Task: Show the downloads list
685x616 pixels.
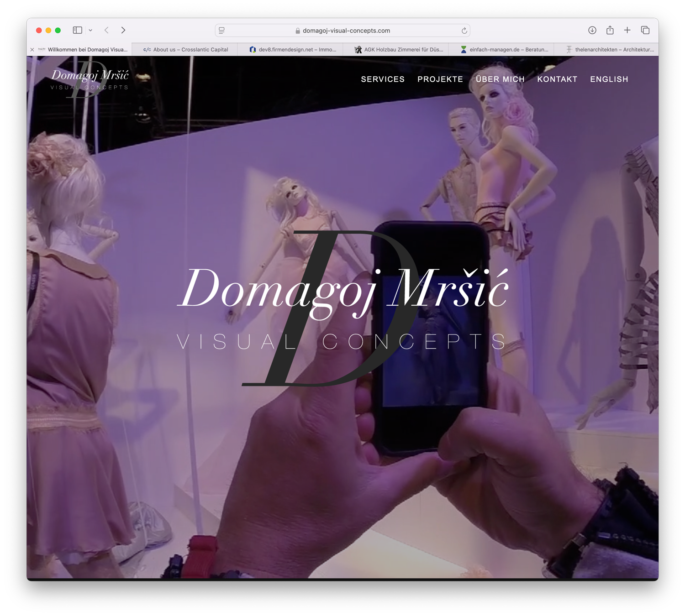Action: click(x=592, y=30)
